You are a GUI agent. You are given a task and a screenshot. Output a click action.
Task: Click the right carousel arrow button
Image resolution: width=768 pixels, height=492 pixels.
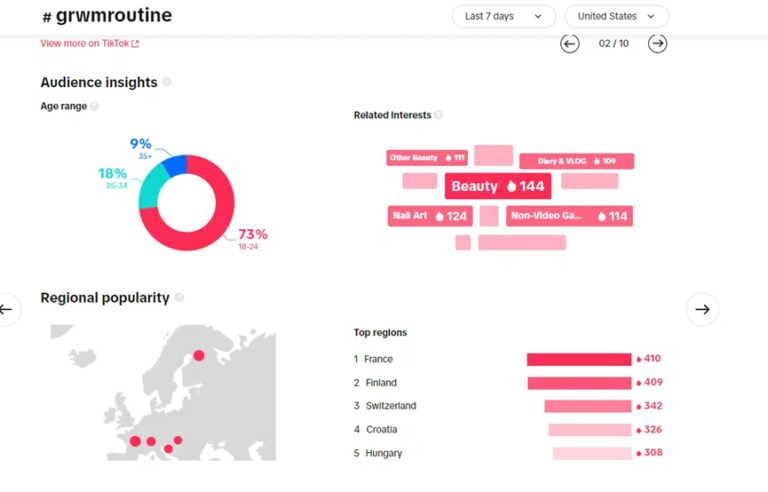pyautogui.click(x=702, y=309)
